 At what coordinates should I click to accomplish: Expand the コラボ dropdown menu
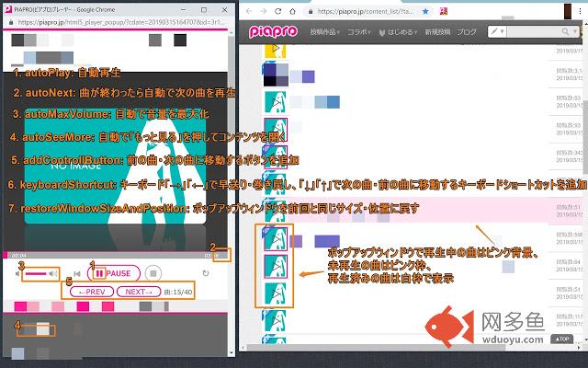pos(358,32)
